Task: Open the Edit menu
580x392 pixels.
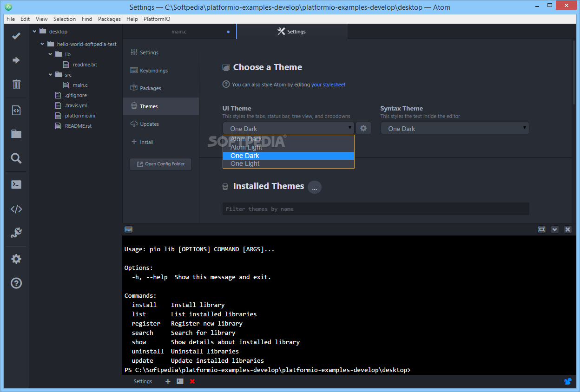Action: [25, 19]
